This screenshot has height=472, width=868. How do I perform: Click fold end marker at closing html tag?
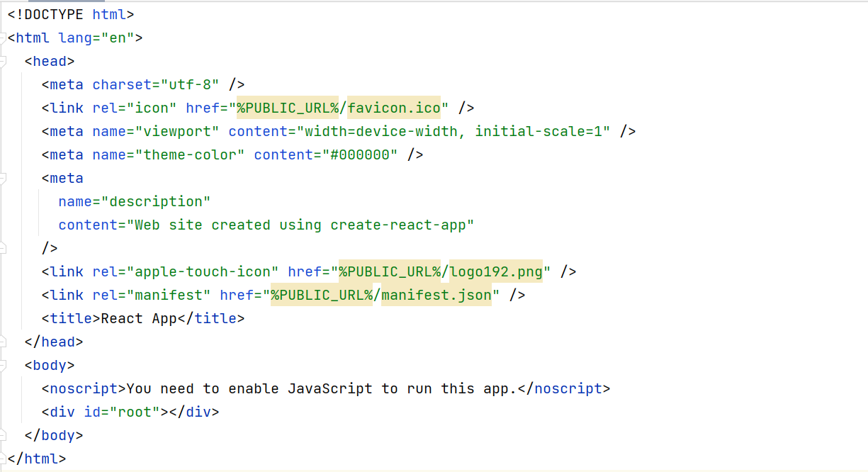pos(4,459)
